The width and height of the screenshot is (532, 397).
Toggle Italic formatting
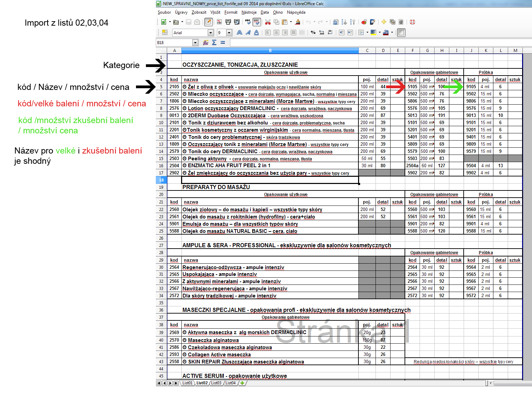(x=248, y=32)
